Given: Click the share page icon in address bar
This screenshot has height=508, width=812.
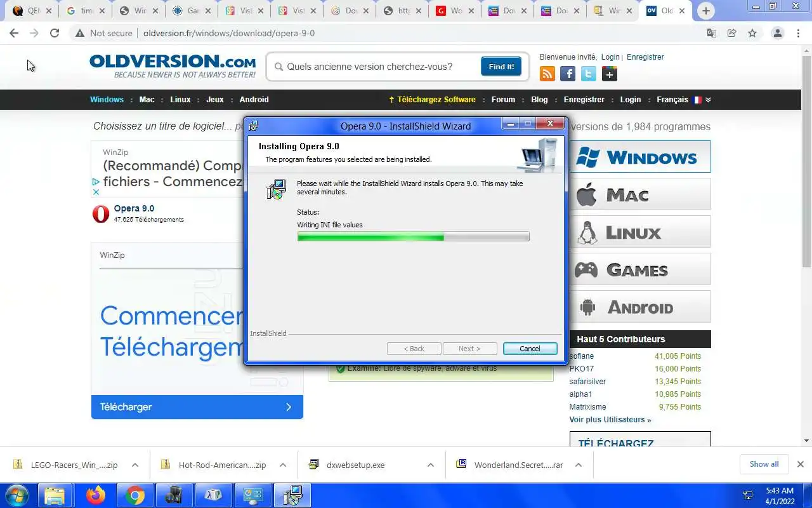Looking at the screenshot, I should 732,33.
